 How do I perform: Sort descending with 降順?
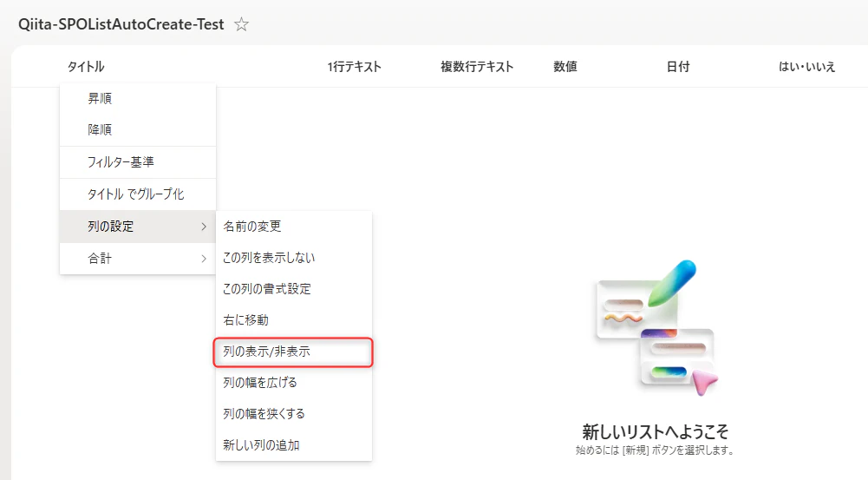[137, 129]
